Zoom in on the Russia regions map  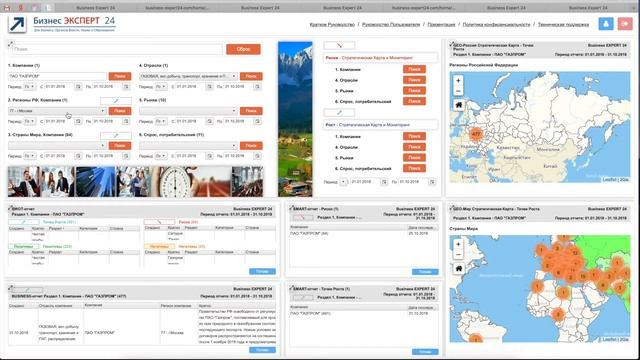pos(458,80)
